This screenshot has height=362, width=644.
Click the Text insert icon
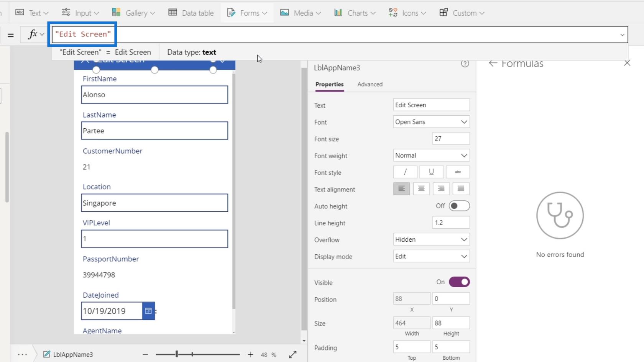tap(20, 12)
